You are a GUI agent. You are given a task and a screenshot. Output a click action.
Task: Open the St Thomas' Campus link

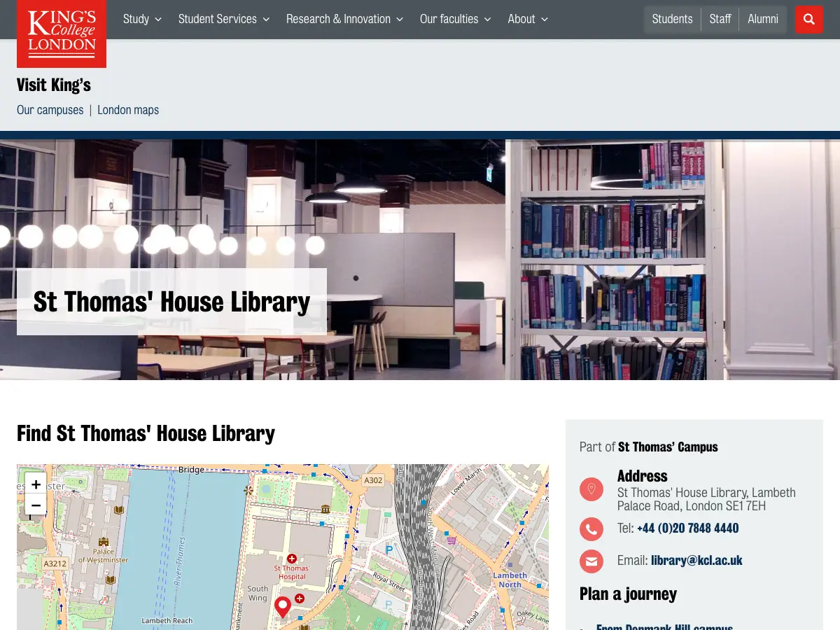coord(668,447)
